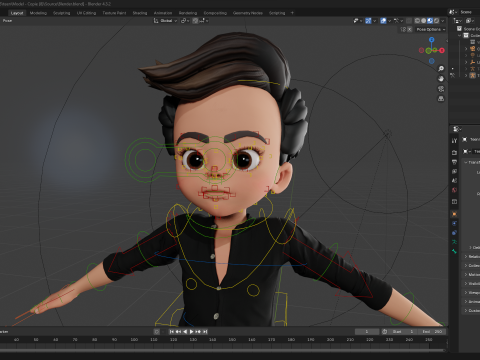This screenshot has width=480, height=360.
Task: Click the Outliner editor type icon
Action: (x=458, y=21)
